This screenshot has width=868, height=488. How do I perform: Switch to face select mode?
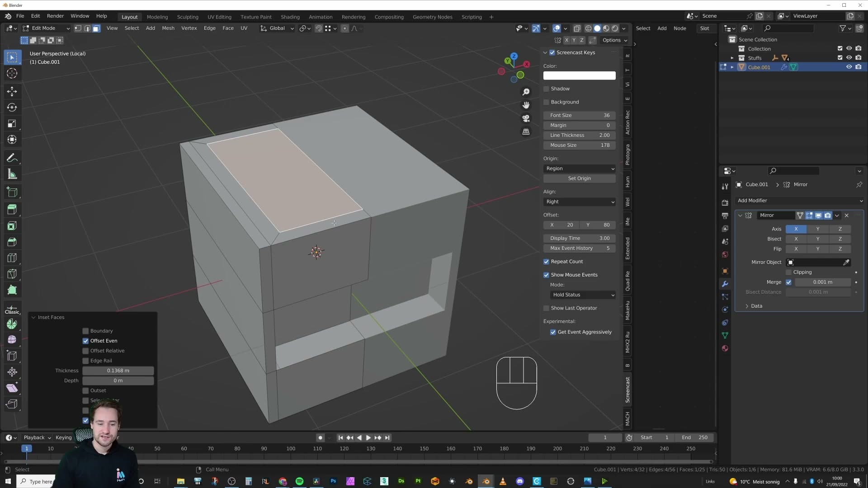click(96, 28)
